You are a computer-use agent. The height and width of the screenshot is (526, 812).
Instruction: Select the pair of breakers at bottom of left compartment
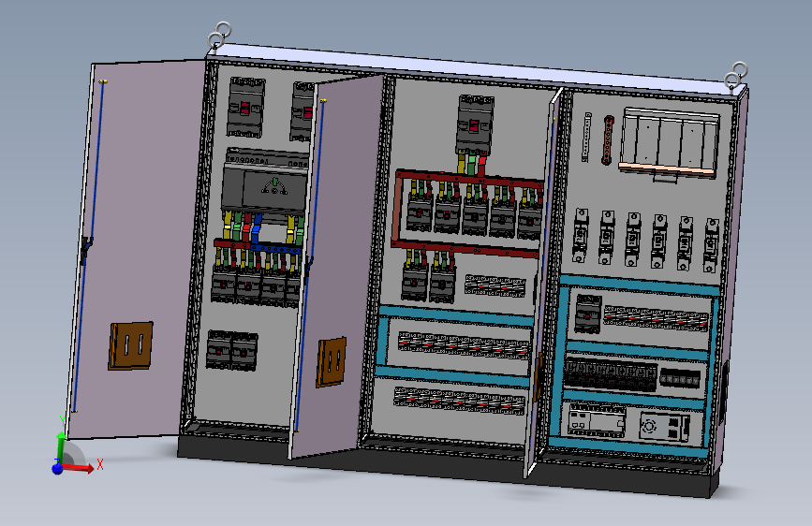click(x=231, y=350)
